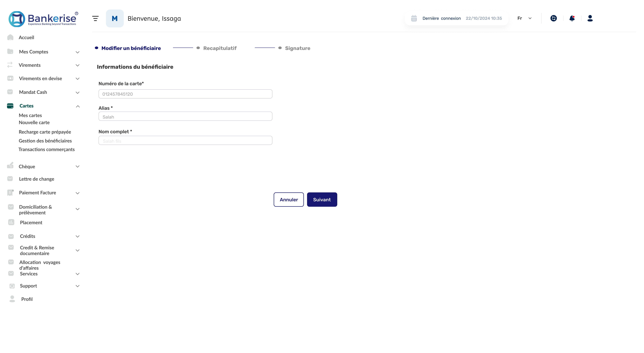The image size is (644, 353).
Task: Select the Signature step
Action: coord(298,48)
